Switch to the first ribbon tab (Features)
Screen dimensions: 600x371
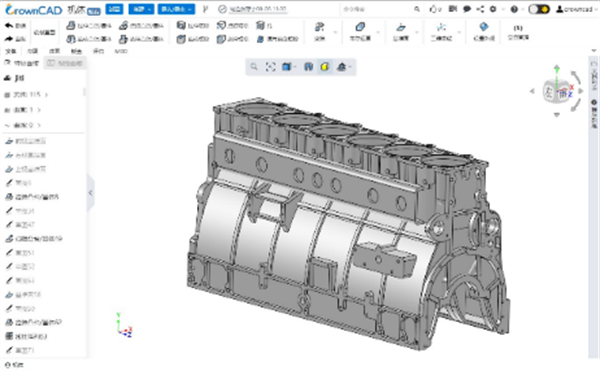click(11, 51)
